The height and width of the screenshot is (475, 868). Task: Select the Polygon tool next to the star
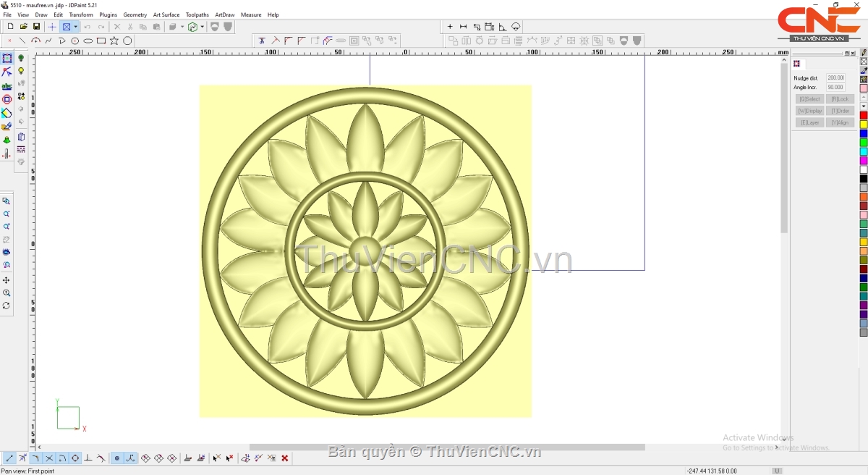click(x=127, y=41)
